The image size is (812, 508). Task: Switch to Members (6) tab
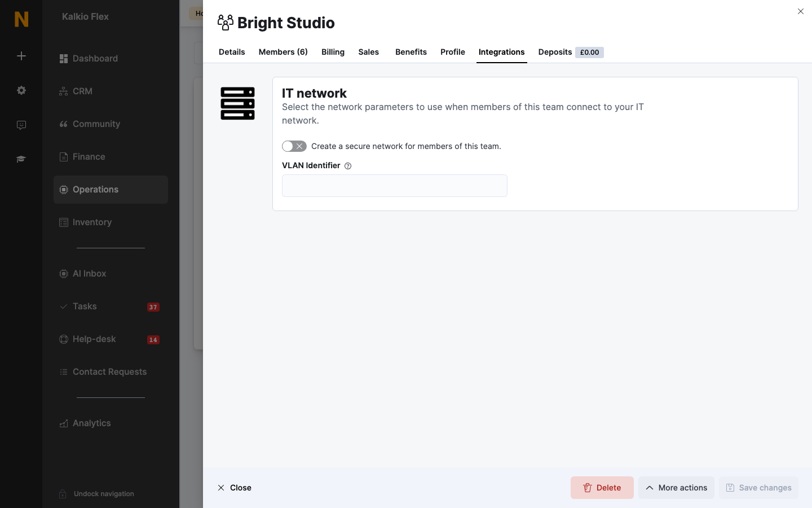click(283, 52)
